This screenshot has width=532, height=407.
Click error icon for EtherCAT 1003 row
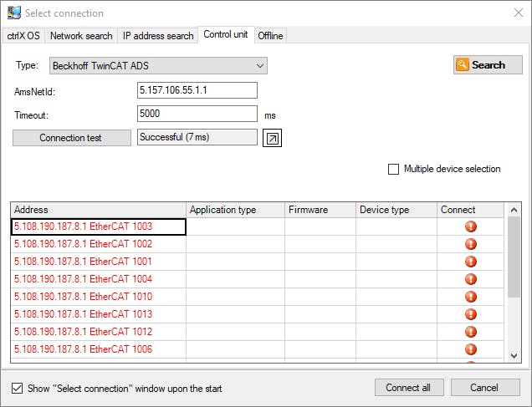tap(470, 226)
